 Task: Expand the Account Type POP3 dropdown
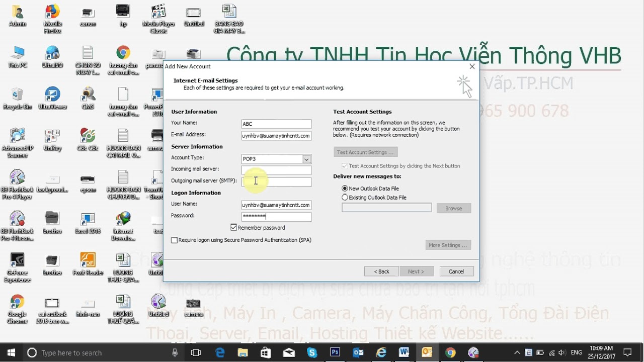[306, 159]
